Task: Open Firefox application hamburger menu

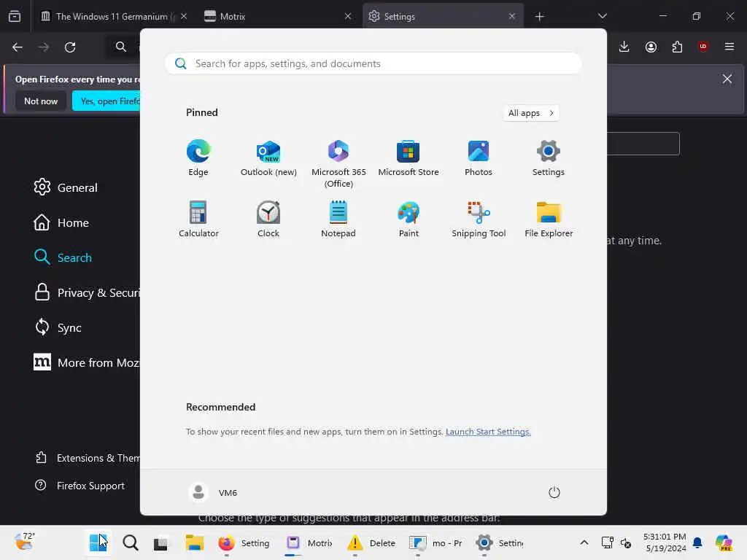Action: tap(729, 47)
